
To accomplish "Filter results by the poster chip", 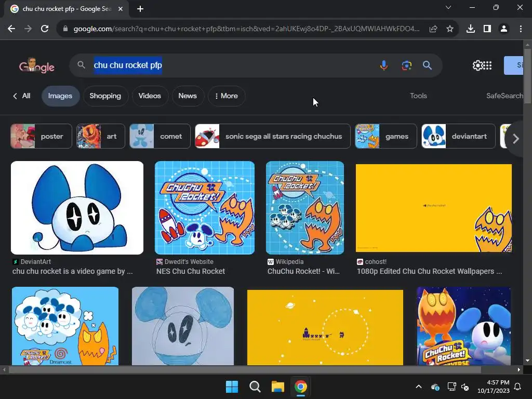I will click(x=41, y=136).
